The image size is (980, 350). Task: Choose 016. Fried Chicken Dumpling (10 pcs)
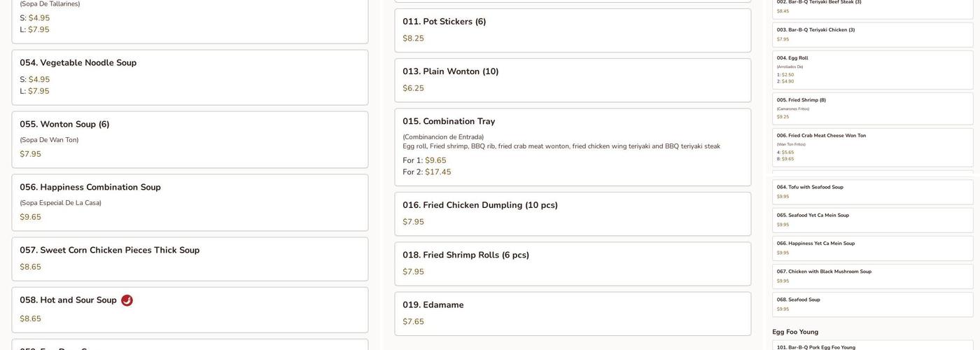572,213
